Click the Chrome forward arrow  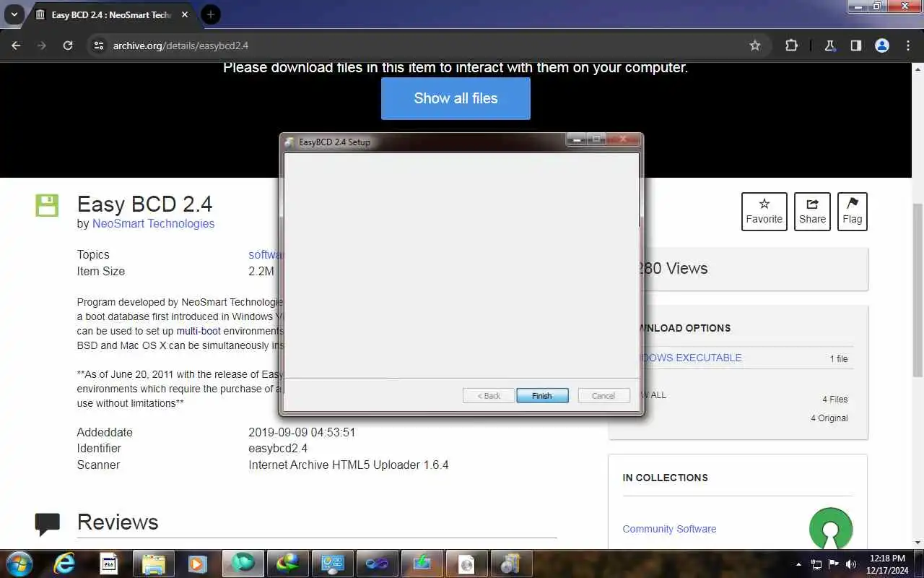(x=42, y=46)
